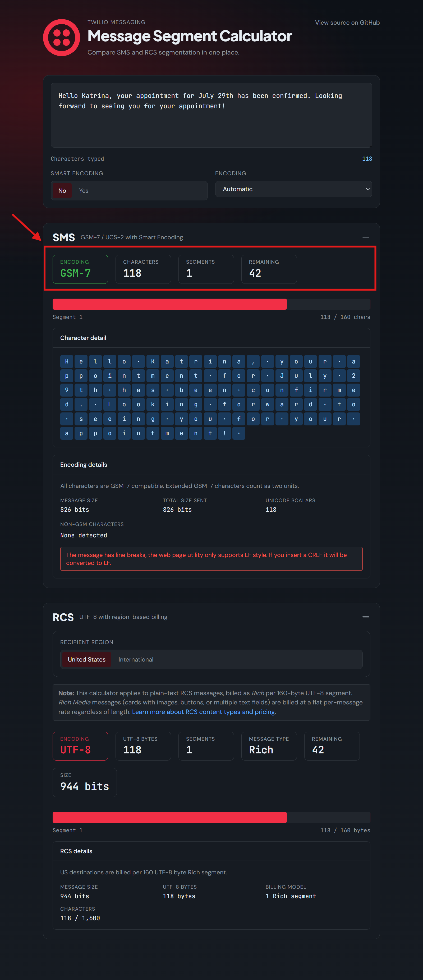Select International recipient region
The width and height of the screenshot is (423, 980).
click(x=136, y=659)
